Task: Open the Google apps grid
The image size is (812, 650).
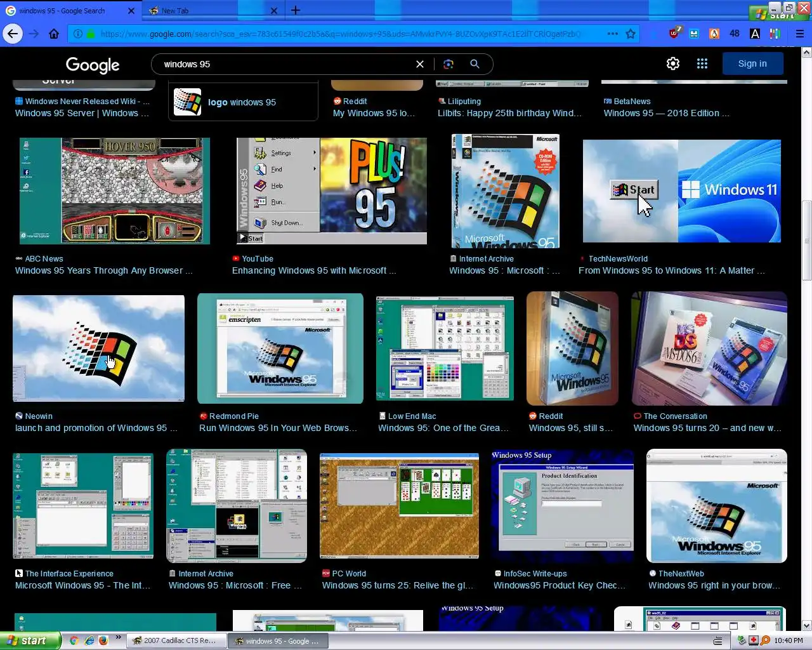Action: coord(702,63)
